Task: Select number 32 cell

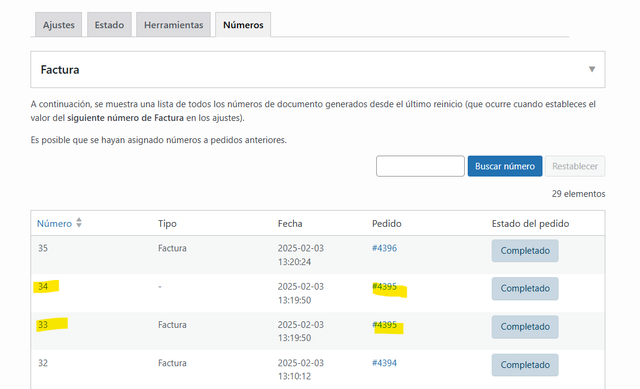Action: (x=43, y=363)
